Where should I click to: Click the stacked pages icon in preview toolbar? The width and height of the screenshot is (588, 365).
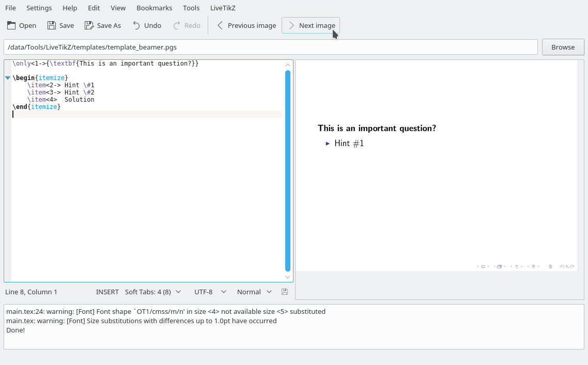[499, 266]
